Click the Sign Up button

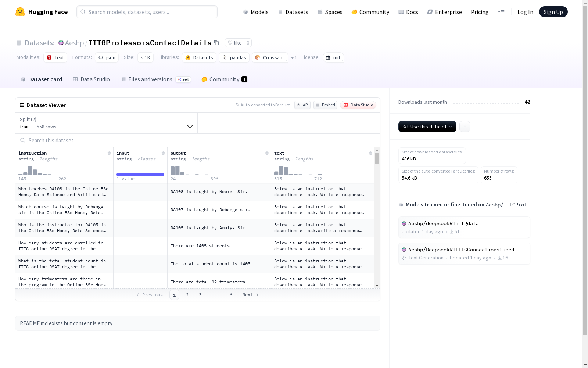(553, 12)
